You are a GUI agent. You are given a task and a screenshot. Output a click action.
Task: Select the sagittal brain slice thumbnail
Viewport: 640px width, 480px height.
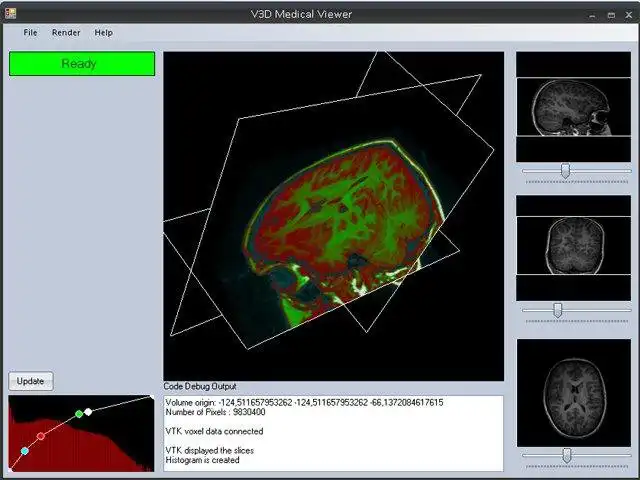(573, 107)
